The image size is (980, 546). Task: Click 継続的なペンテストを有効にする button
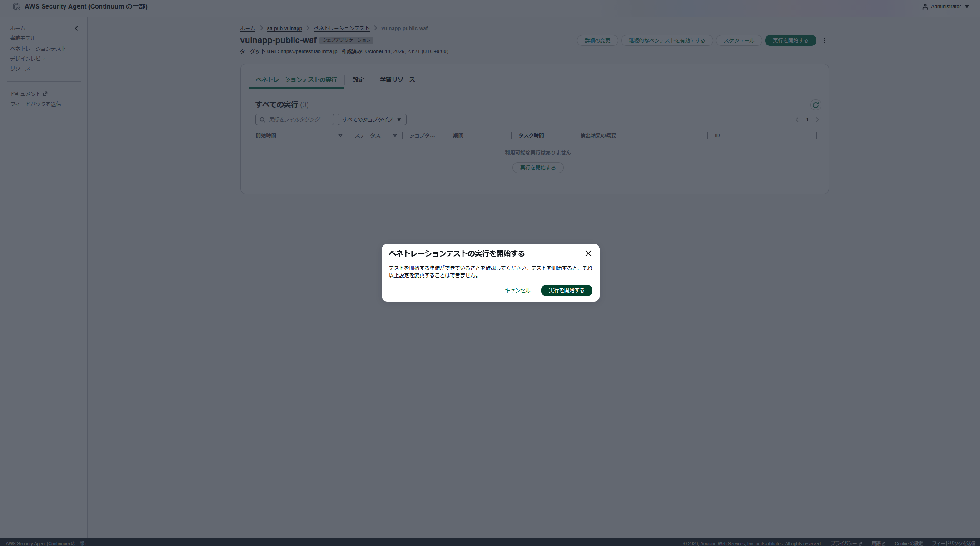coord(667,40)
